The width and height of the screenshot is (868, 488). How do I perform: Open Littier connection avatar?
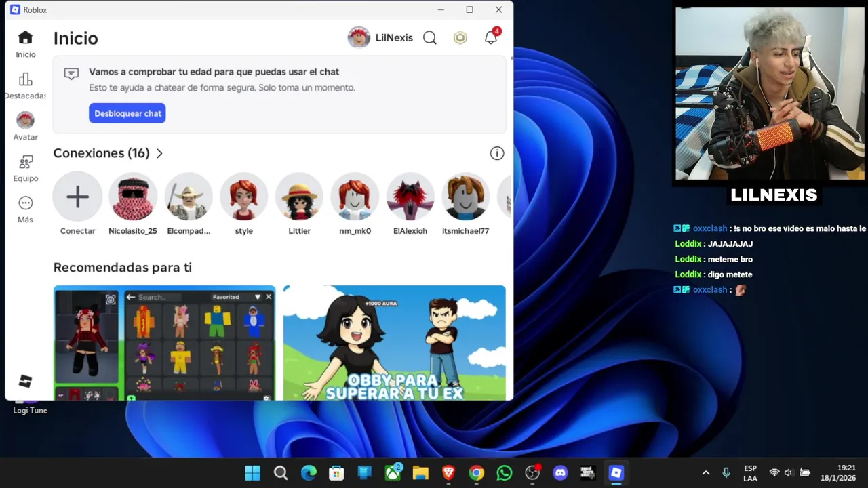300,197
